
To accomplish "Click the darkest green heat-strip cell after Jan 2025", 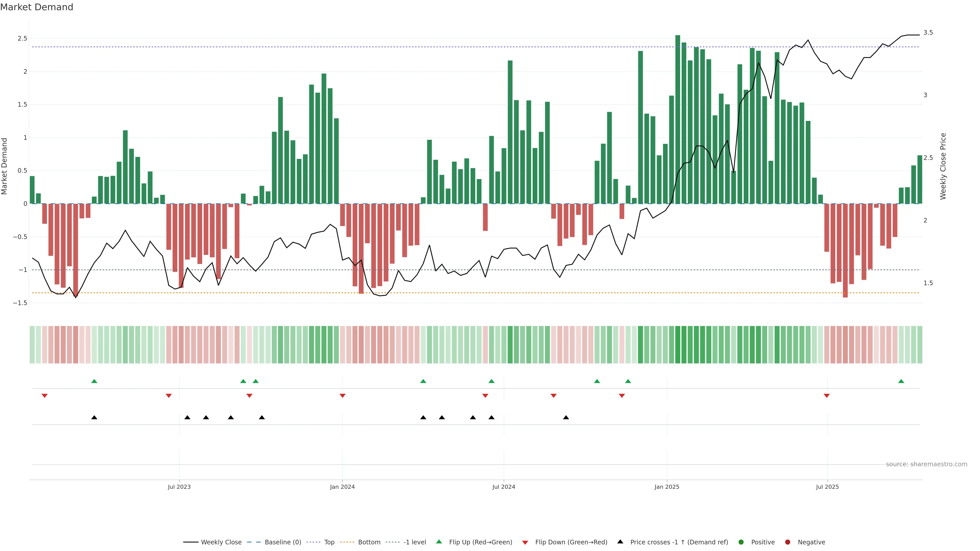I will coord(678,345).
